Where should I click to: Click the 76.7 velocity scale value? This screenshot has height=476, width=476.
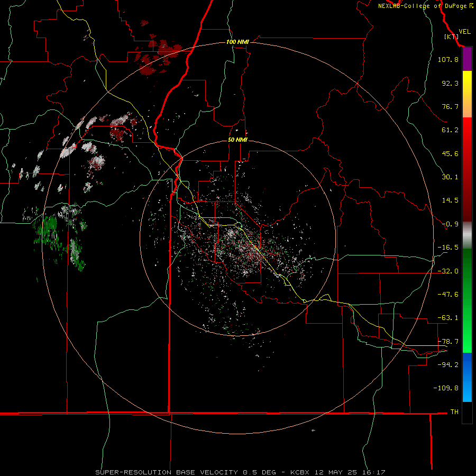(450, 106)
